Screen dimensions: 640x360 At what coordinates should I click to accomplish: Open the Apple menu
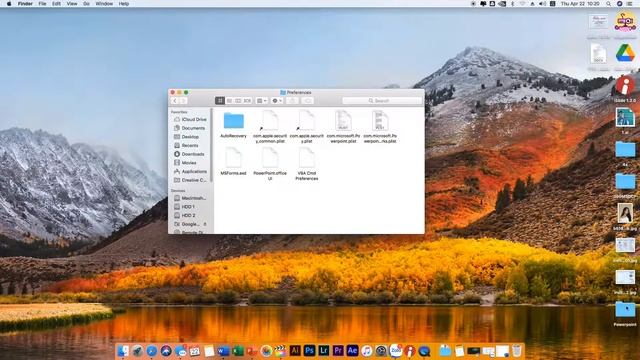tap(9, 4)
